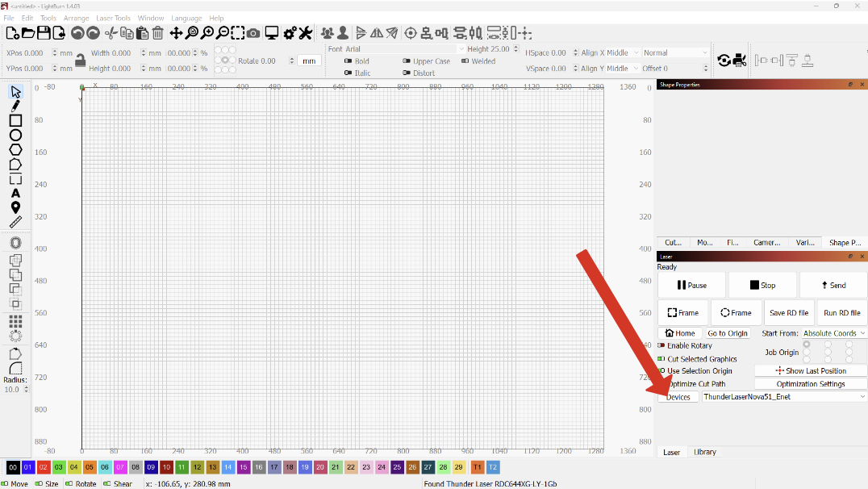Select the red 02 layer color swatch
868x489 pixels.
44,467
